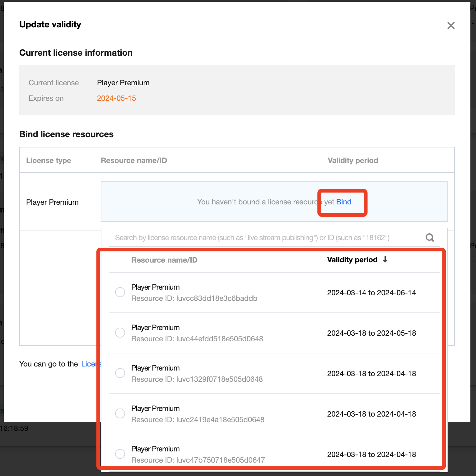Click the Bind link

pyautogui.click(x=344, y=202)
